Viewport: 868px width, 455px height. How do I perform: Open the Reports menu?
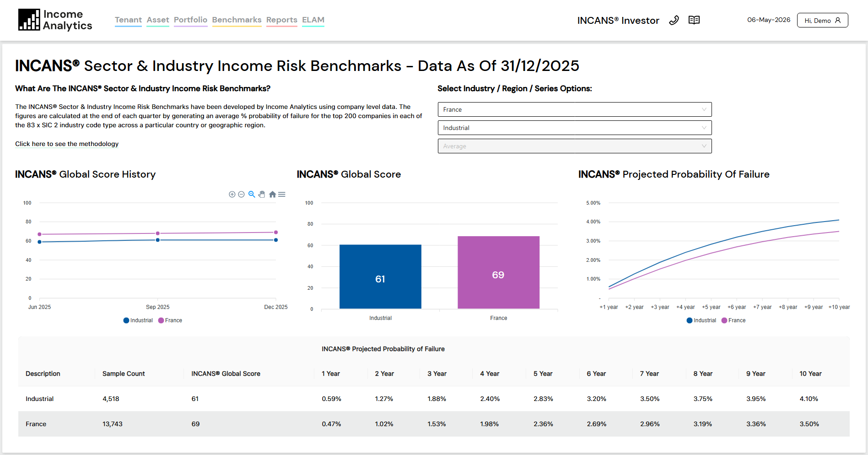(x=282, y=20)
